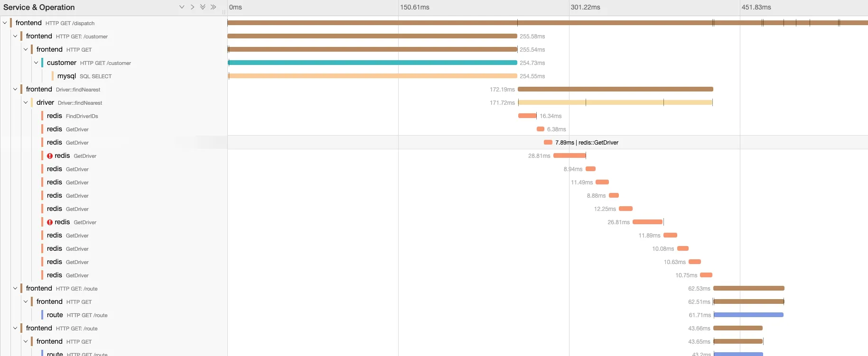
Task: Click the error icon on the first failed redis GetDriver
Action: [50, 156]
